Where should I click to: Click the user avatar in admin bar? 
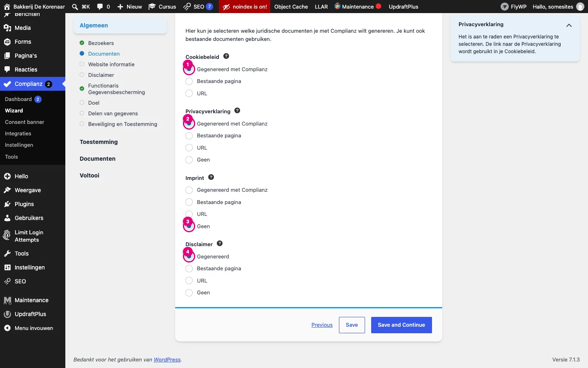click(580, 7)
